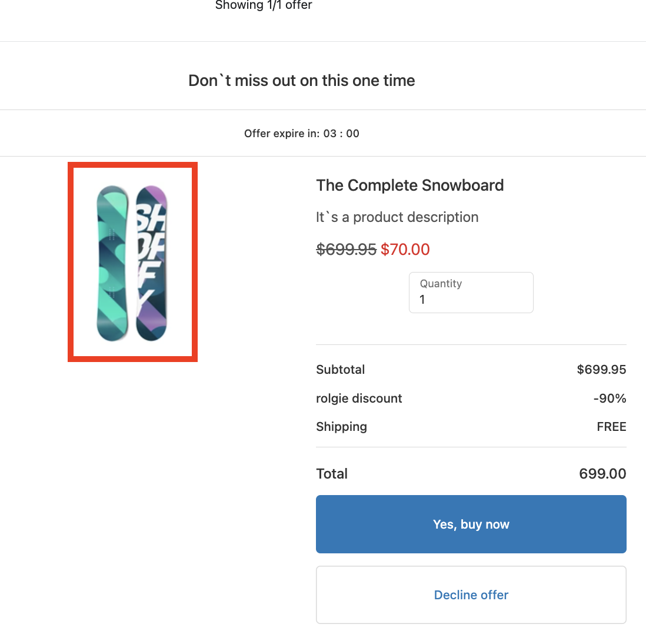
Task: Click the snowboard product image
Action: click(x=132, y=262)
